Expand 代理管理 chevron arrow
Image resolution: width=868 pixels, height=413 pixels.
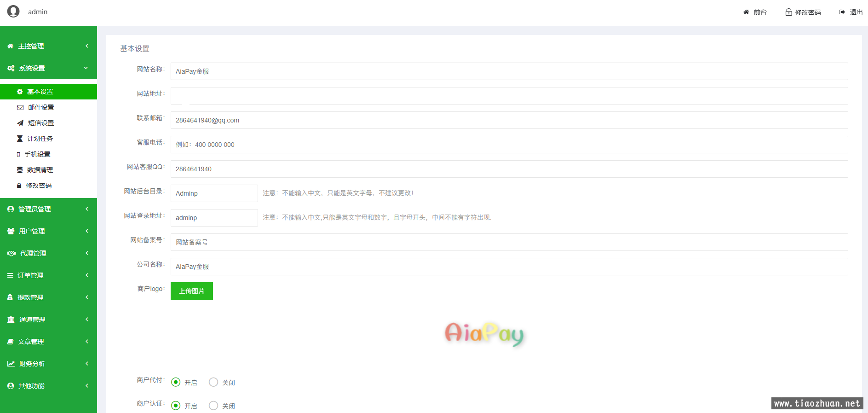[x=86, y=253]
